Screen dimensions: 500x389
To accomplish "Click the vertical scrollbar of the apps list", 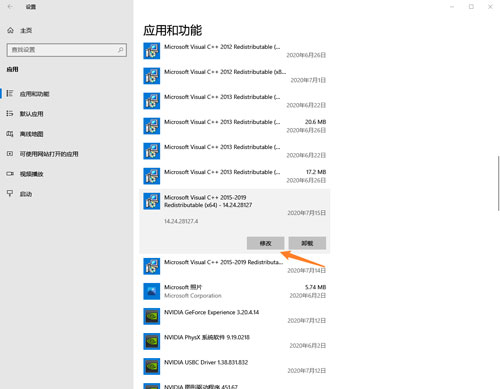I will coord(498,183).
